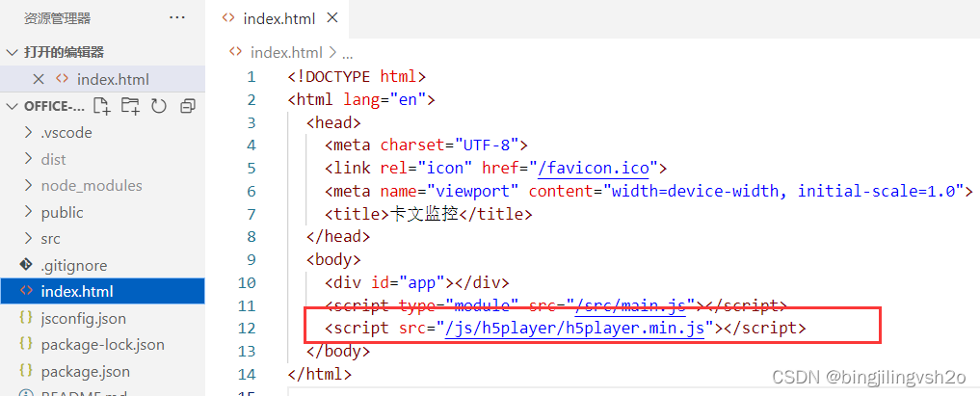Refresh the explorer file tree
The height and width of the screenshot is (396, 980).
point(159,106)
